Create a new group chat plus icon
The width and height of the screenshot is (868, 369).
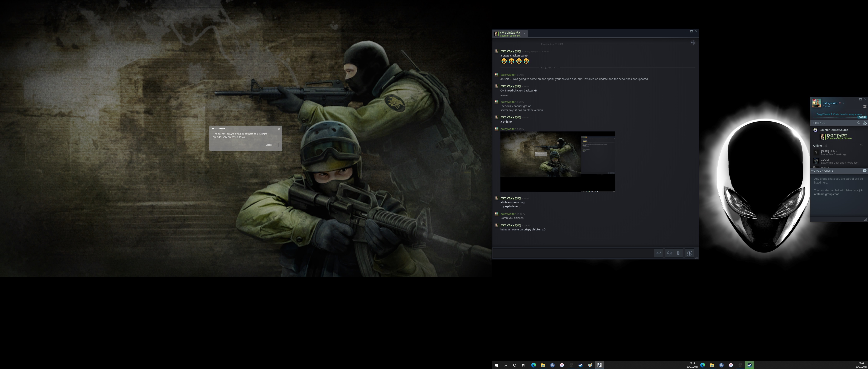[864, 171]
